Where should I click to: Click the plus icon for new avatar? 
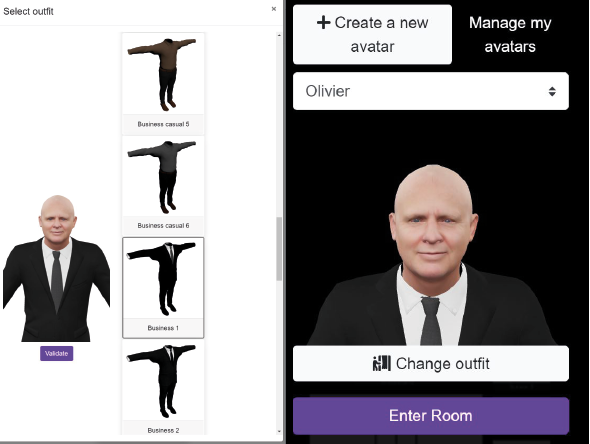point(324,23)
